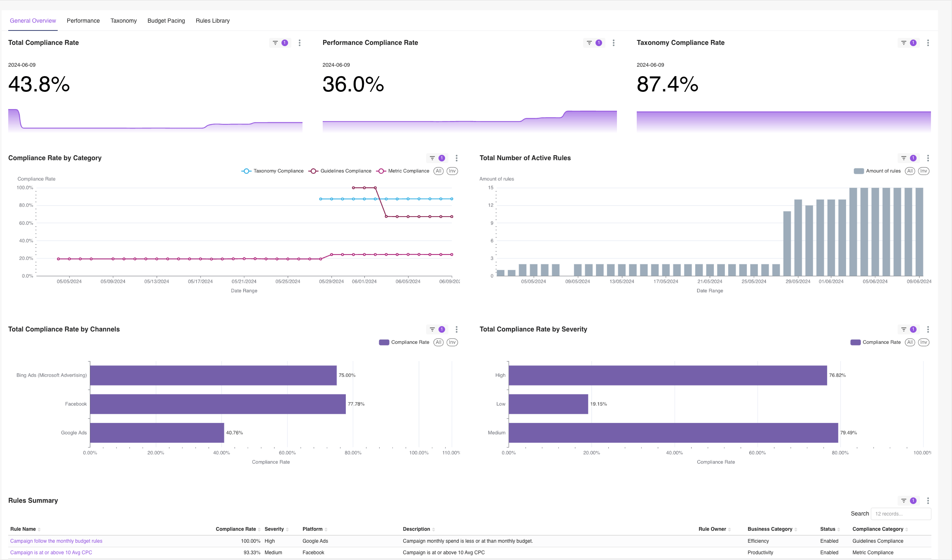Screen dimensions: 952x560
Task: Open the rule Campaign follow the monthly budget rules
Action: [x=56, y=541]
